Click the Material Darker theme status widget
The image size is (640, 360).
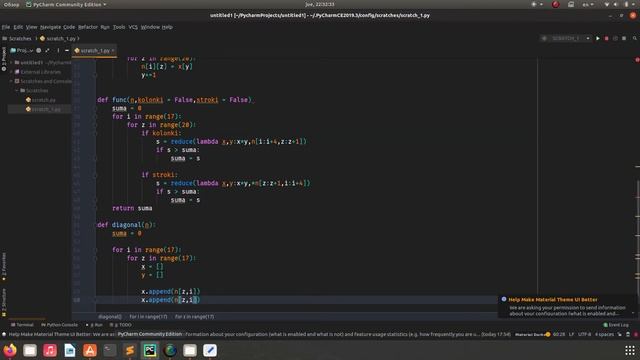click(532, 334)
